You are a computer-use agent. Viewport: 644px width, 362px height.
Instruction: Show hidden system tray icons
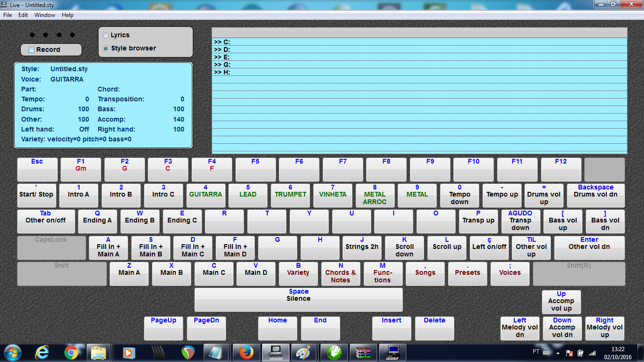pos(558,353)
